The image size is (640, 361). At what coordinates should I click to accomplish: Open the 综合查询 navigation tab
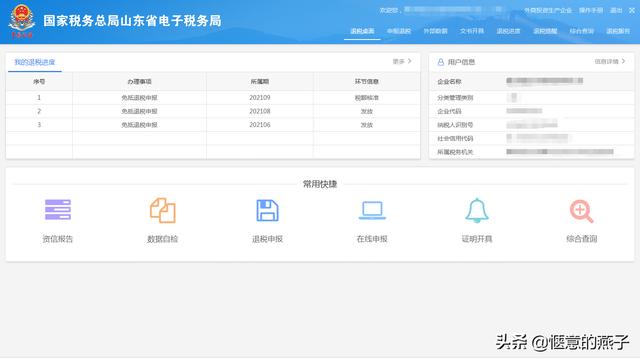[582, 31]
